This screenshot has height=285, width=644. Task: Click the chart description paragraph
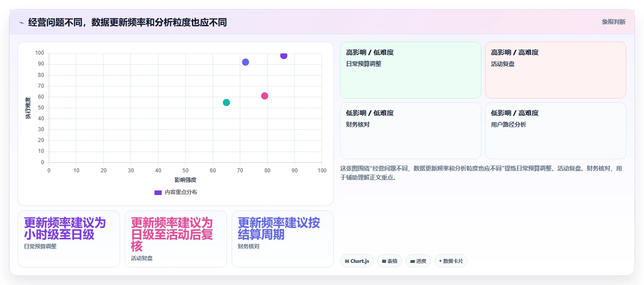[x=481, y=173]
